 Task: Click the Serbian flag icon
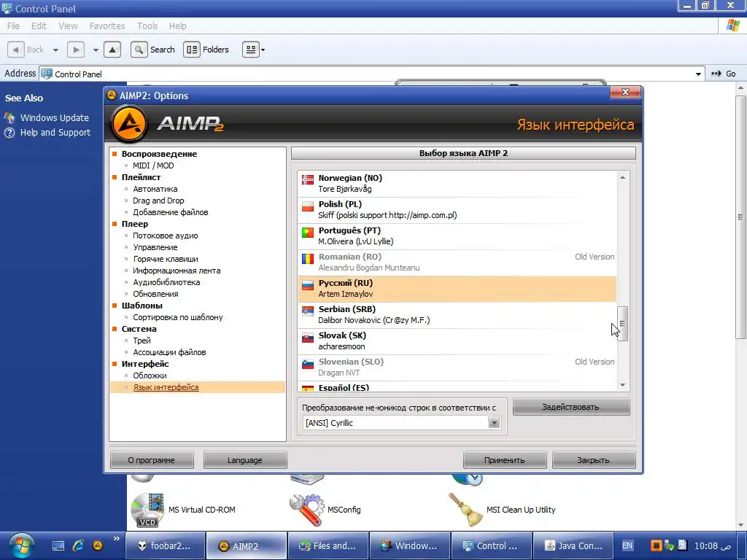pyautogui.click(x=308, y=311)
